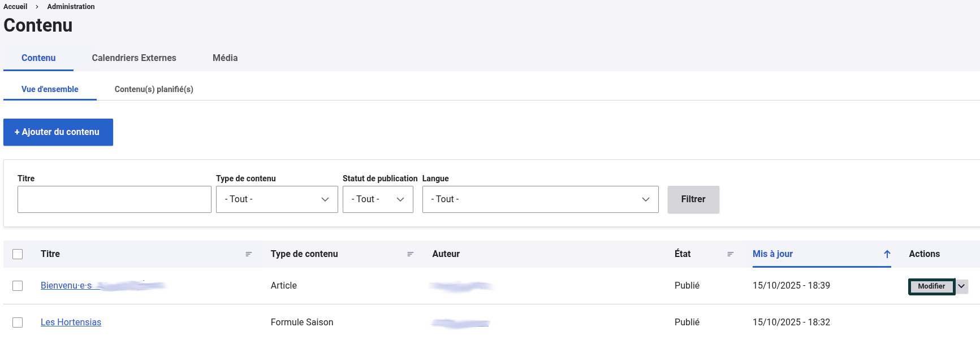Screen dimensions: 980x340
Task: Toggle the select-all checkbox in table header
Action: [x=18, y=254]
